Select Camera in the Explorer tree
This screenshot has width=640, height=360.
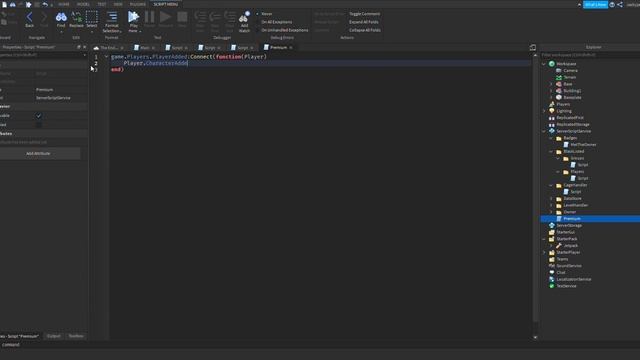tap(570, 71)
